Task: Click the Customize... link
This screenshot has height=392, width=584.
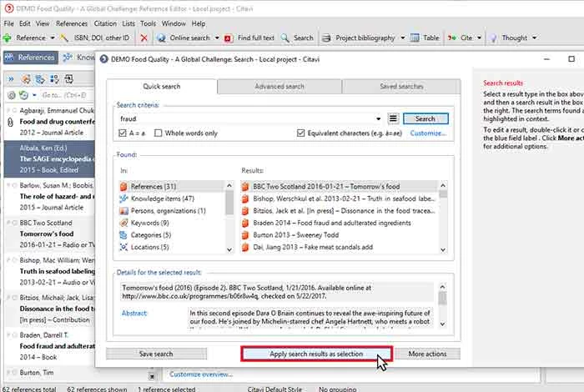Action: (428, 133)
